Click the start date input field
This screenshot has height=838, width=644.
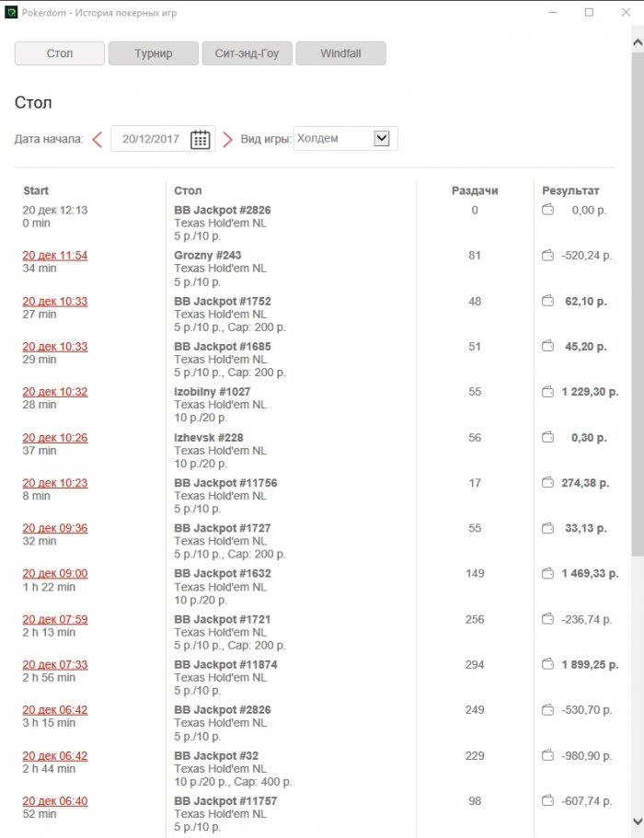pyautogui.click(x=150, y=139)
